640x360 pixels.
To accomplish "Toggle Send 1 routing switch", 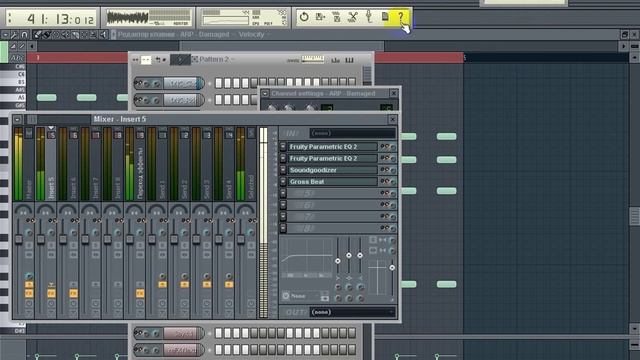I will [162, 284].
